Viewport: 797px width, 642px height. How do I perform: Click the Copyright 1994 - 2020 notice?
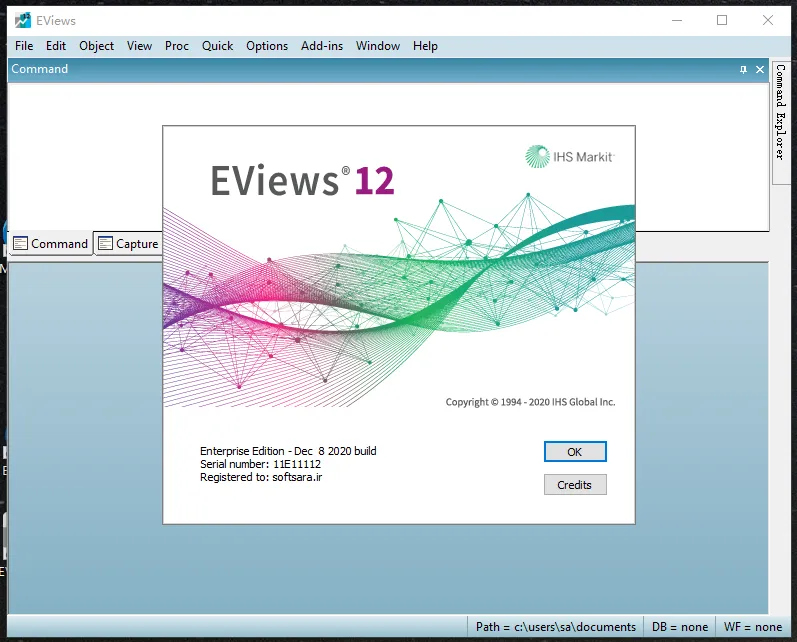pos(530,402)
